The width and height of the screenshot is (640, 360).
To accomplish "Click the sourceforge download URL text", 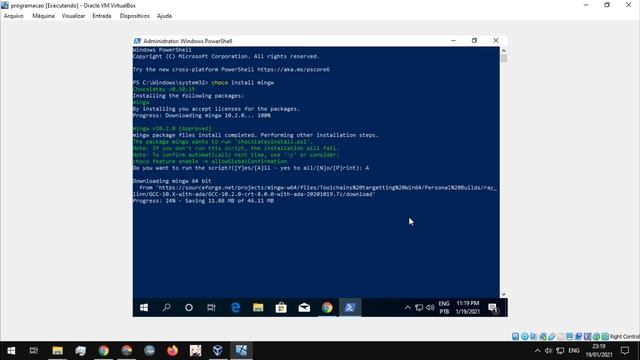I will (314, 191).
